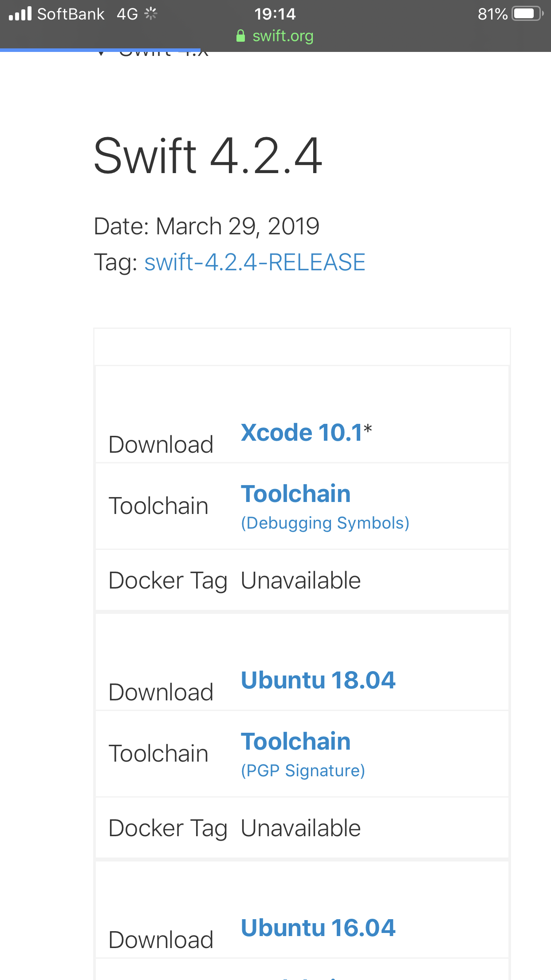
Task: Tap the padlock icon next to swift.org
Action: tap(241, 36)
